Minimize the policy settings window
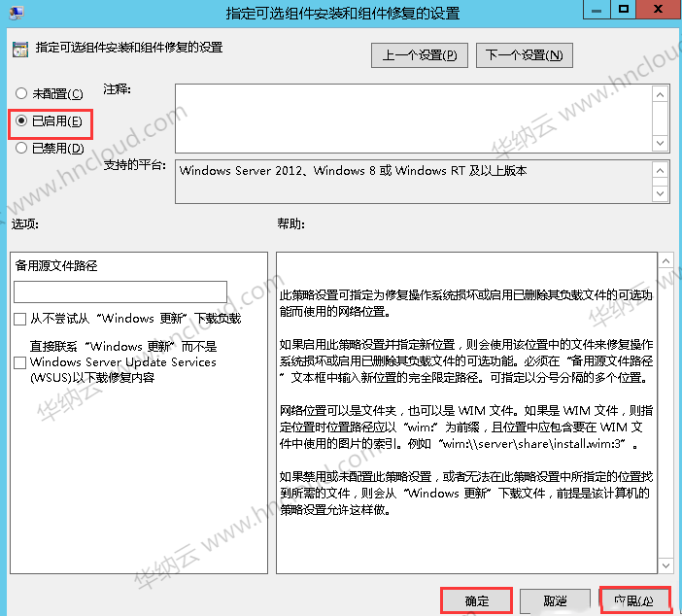 [x=597, y=10]
